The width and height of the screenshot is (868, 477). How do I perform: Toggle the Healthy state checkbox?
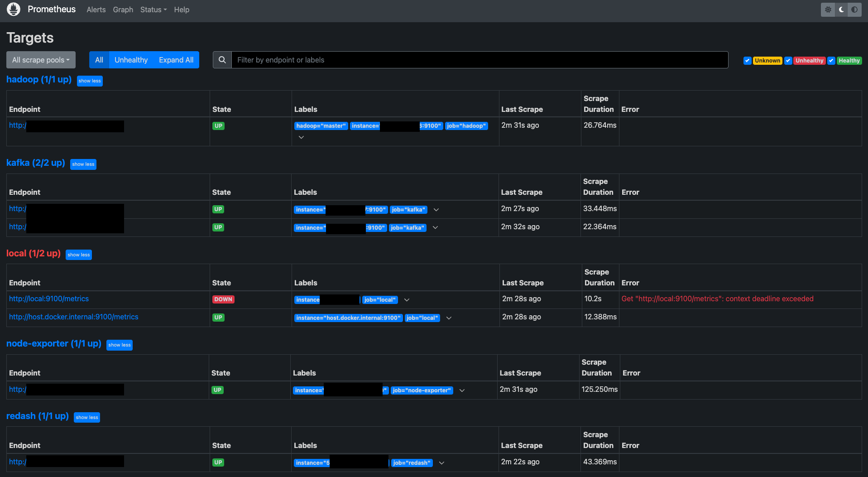[x=831, y=61]
